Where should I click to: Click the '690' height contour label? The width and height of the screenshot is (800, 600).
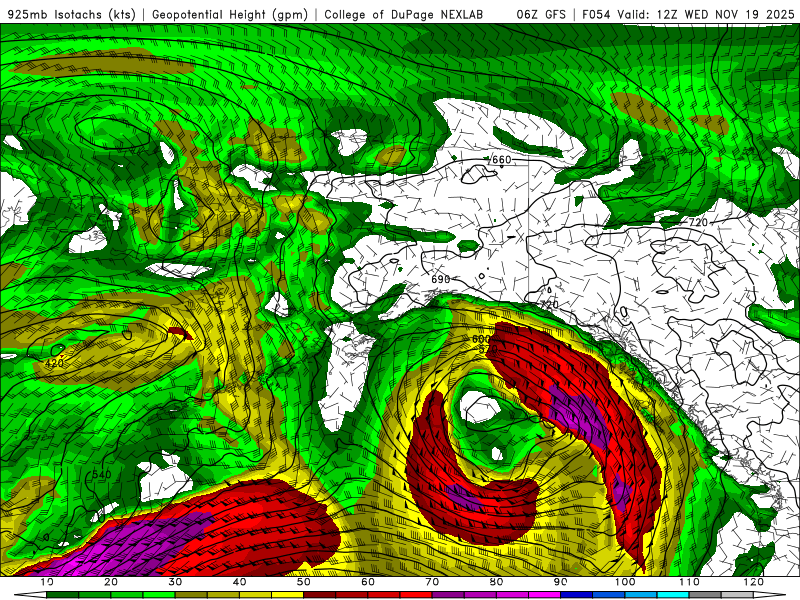coord(441,279)
